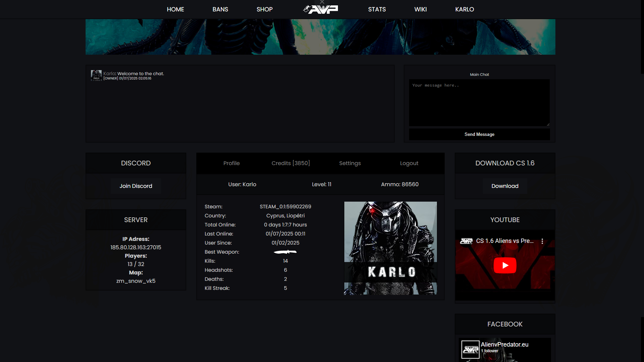Play the YouTube video
644x362 pixels.
click(x=505, y=265)
